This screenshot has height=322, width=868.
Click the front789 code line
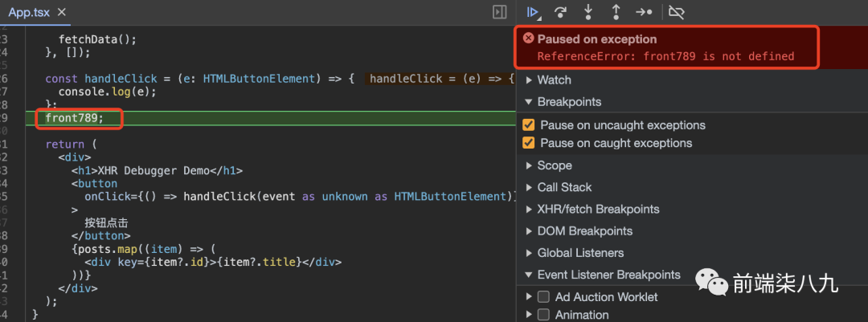(75, 118)
